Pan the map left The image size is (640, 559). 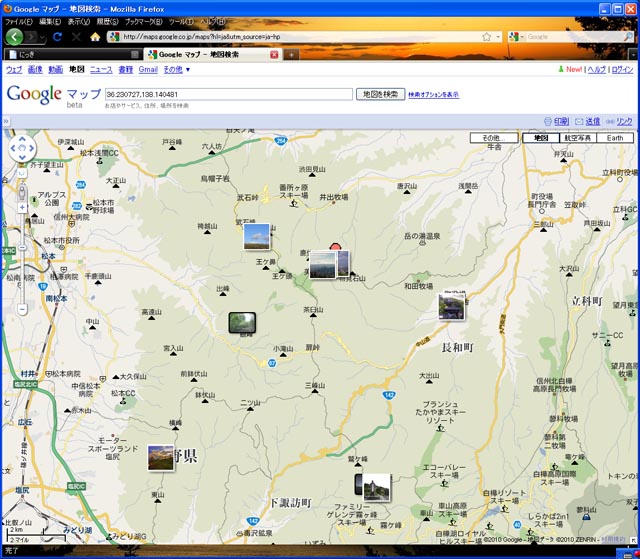(x=13, y=148)
